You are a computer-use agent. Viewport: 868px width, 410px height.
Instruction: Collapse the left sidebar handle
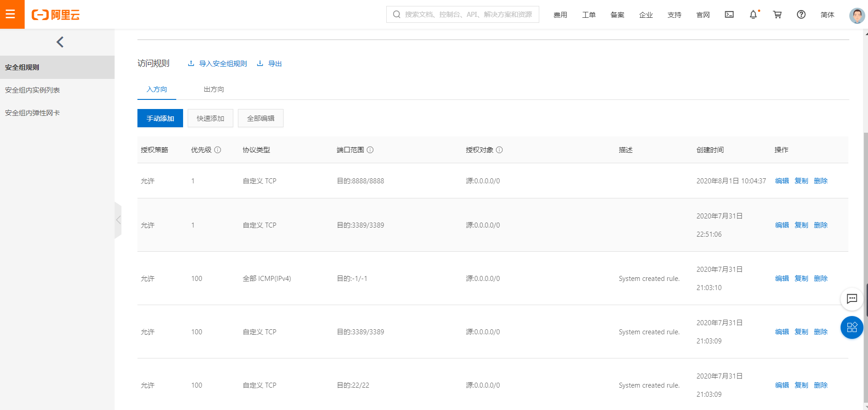point(118,220)
